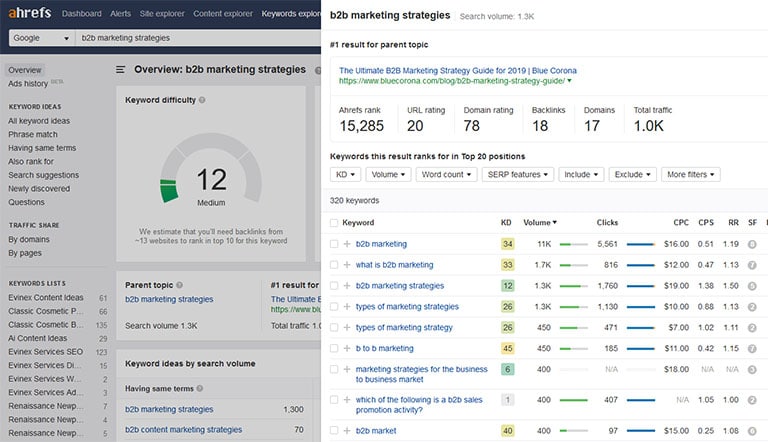Sort table by KD column header
This screenshot has width=768, height=442.
[506, 222]
